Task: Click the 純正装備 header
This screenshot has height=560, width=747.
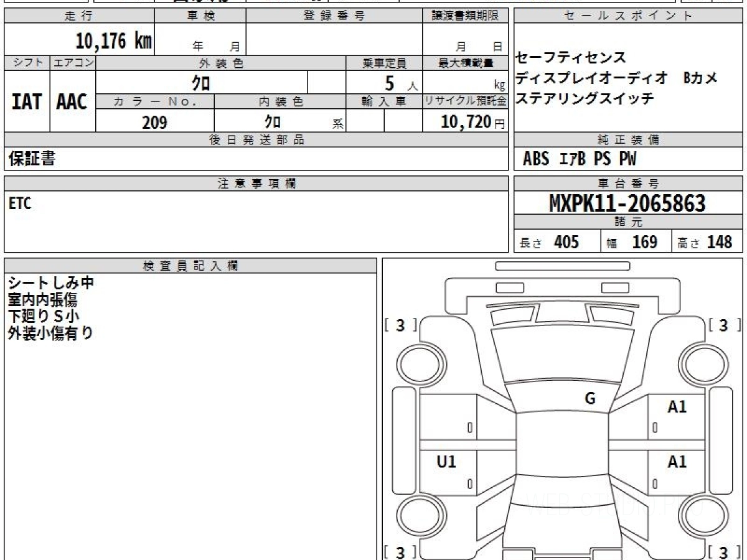Action: [629, 140]
